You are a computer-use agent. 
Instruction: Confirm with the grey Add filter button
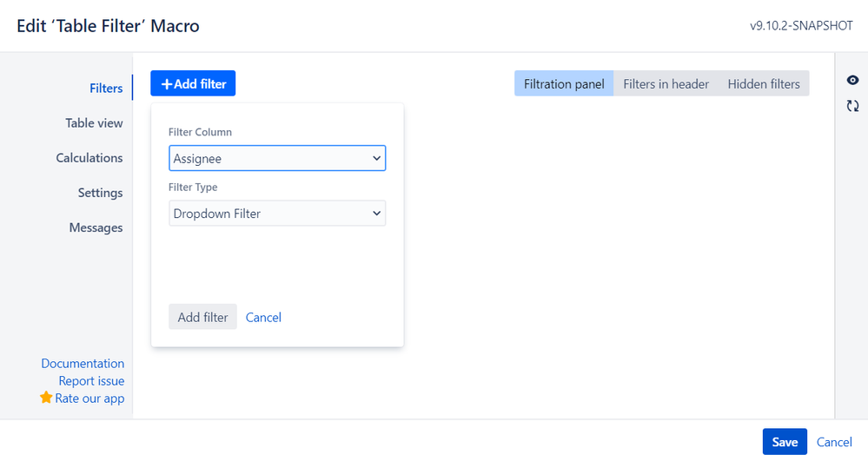202,317
